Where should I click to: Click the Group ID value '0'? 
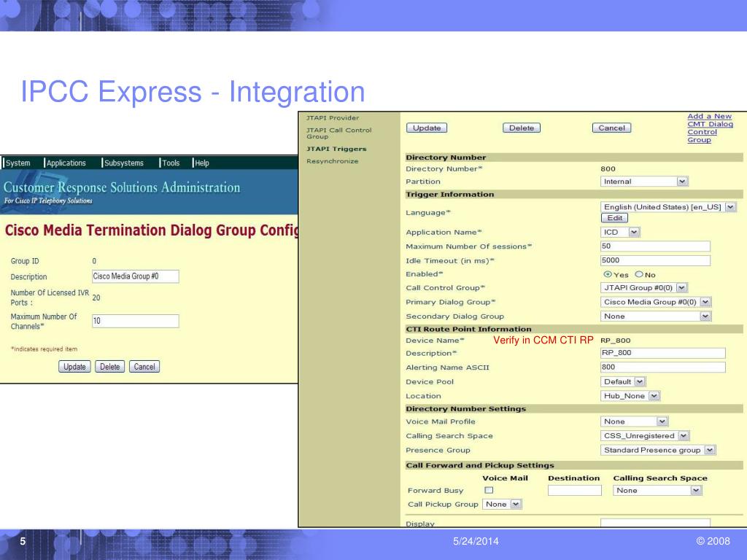click(x=94, y=261)
